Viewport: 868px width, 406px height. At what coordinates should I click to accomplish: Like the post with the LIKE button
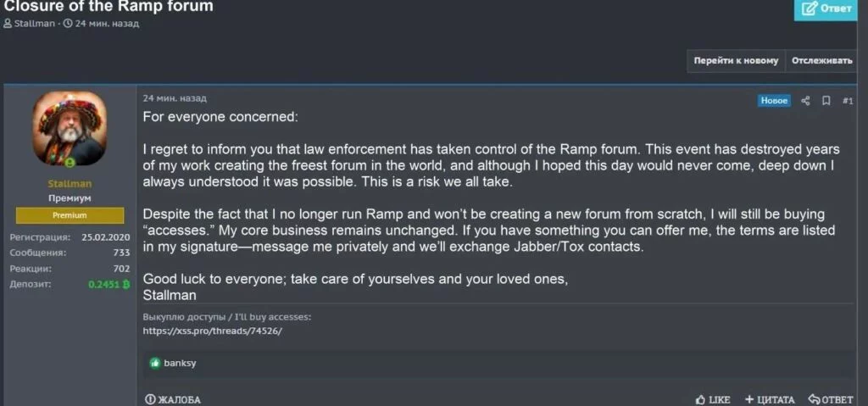click(713, 399)
